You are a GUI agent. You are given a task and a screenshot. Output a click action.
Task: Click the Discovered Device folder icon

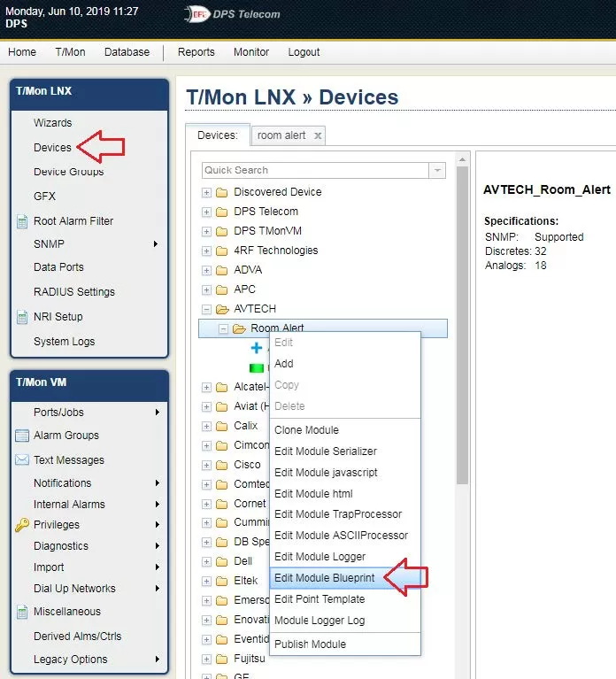(x=221, y=192)
